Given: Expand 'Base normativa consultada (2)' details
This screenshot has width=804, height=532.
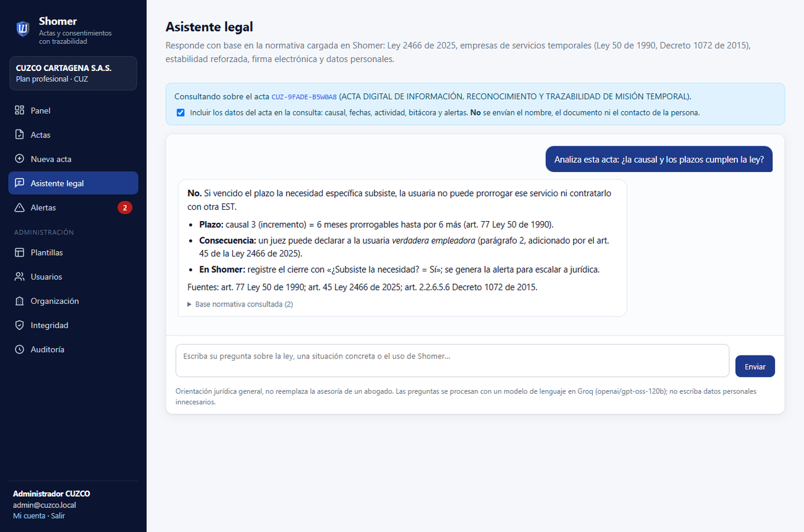Looking at the screenshot, I should pyautogui.click(x=241, y=304).
